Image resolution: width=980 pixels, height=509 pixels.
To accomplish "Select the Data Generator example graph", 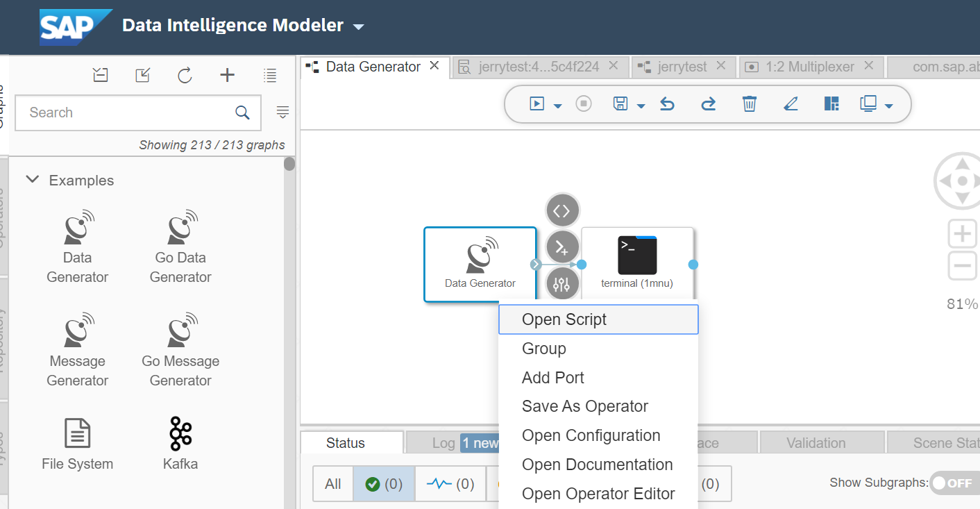I will point(78,247).
